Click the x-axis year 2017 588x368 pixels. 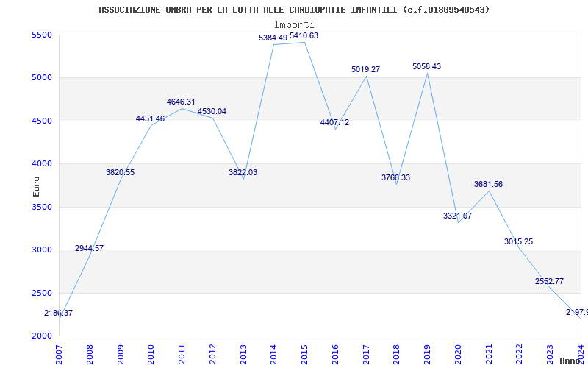click(366, 355)
